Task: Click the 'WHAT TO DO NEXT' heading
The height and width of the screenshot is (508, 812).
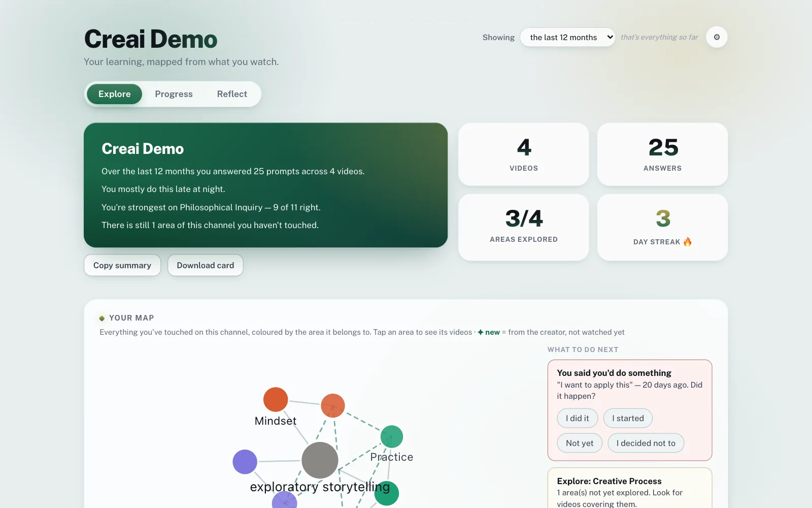Action: click(583, 350)
